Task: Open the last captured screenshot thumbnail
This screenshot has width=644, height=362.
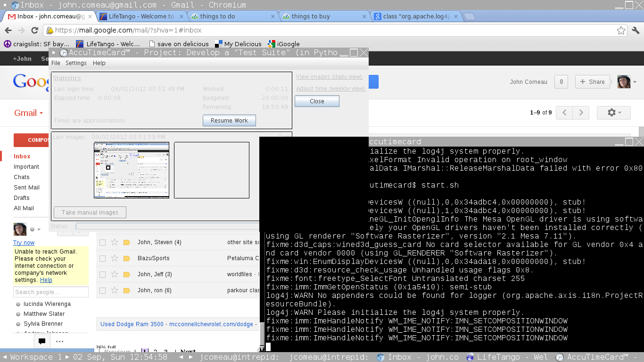Action: 132,170
